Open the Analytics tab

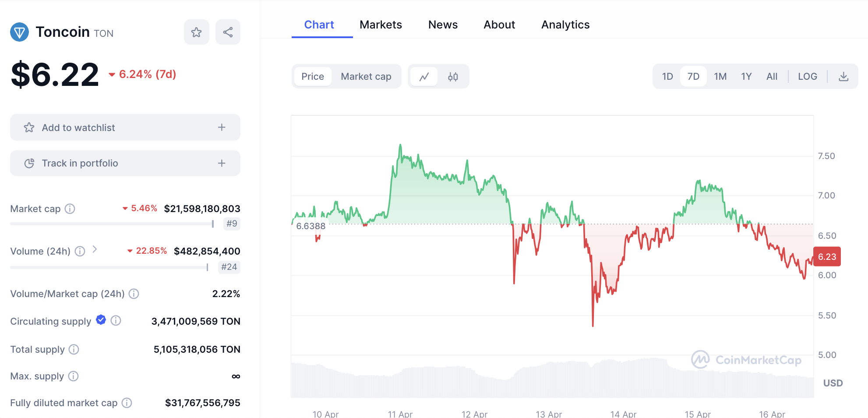click(x=565, y=25)
